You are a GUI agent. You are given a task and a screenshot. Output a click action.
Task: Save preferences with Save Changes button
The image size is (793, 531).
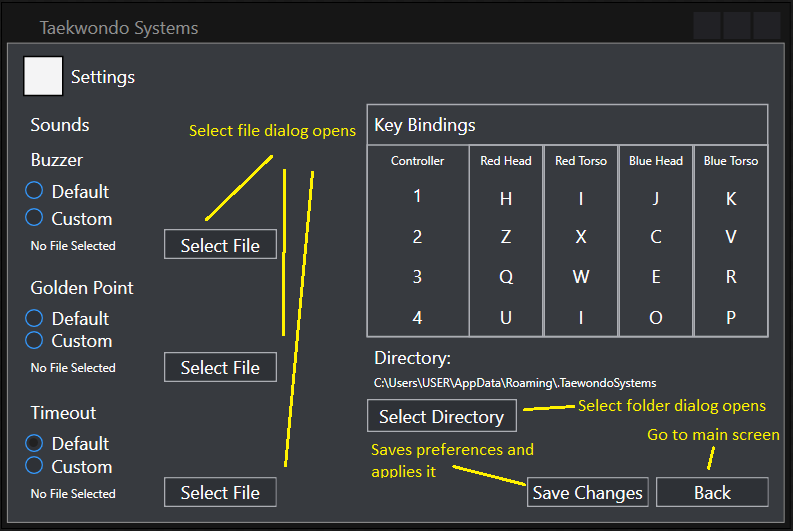[x=587, y=492]
